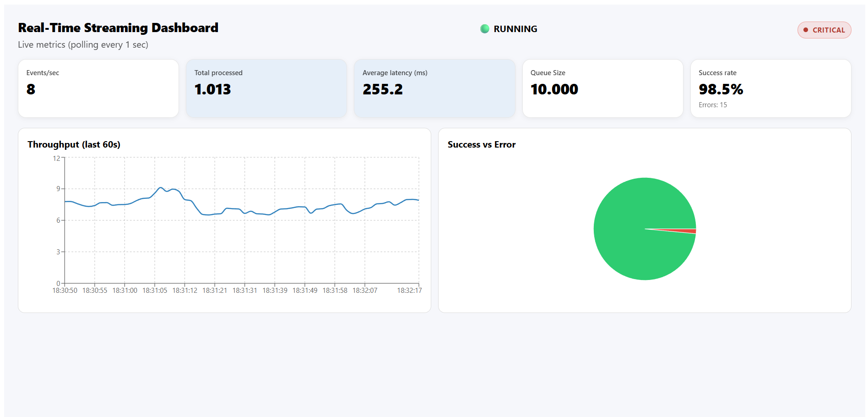Click the Live metrics polling subtitle text

pyautogui.click(x=83, y=44)
